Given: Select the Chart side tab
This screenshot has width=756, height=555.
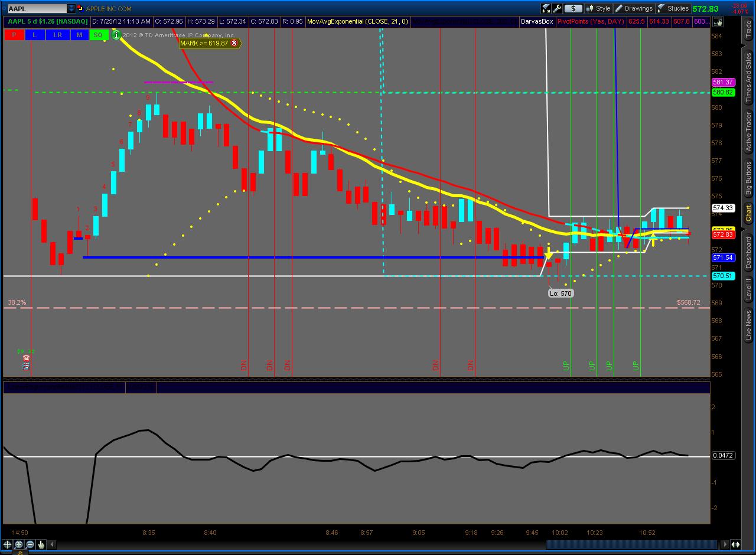Looking at the screenshot, I should [x=748, y=213].
